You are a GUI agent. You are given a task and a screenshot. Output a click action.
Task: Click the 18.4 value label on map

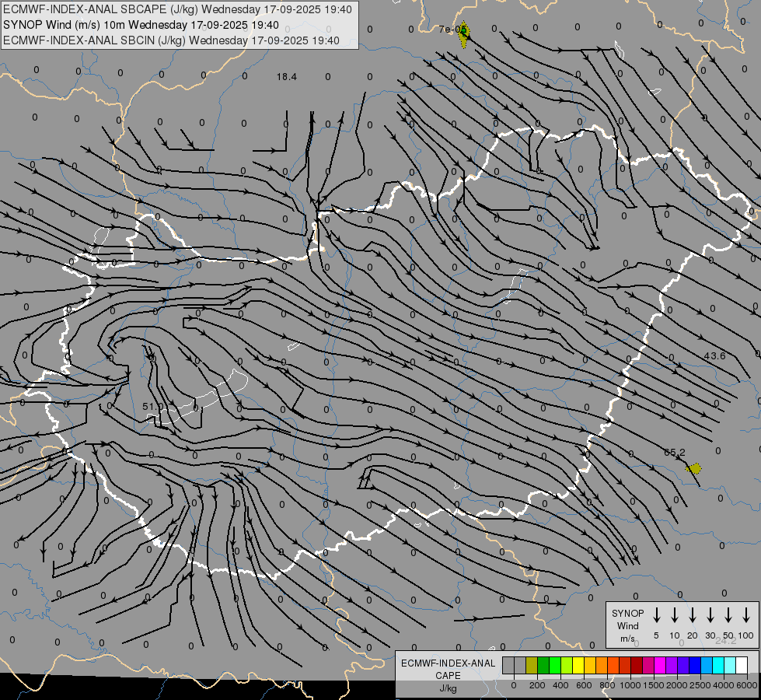coord(287,76)
